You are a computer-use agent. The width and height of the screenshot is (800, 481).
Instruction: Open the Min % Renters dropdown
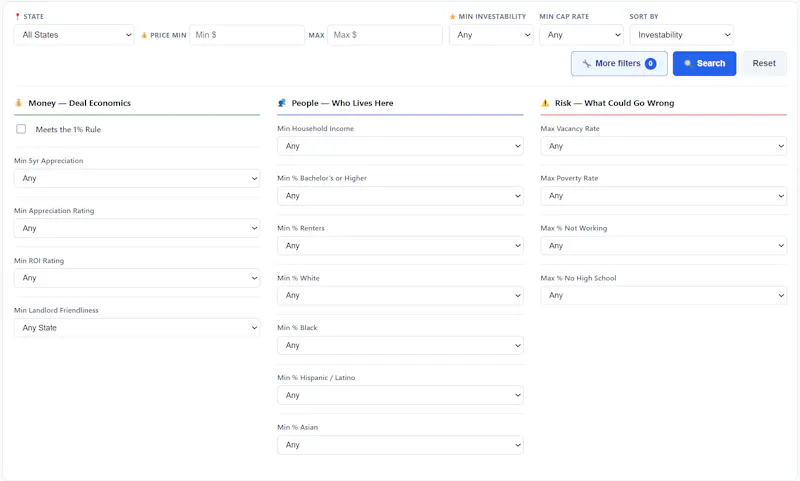pyautogui.click(x=401, y=245)
